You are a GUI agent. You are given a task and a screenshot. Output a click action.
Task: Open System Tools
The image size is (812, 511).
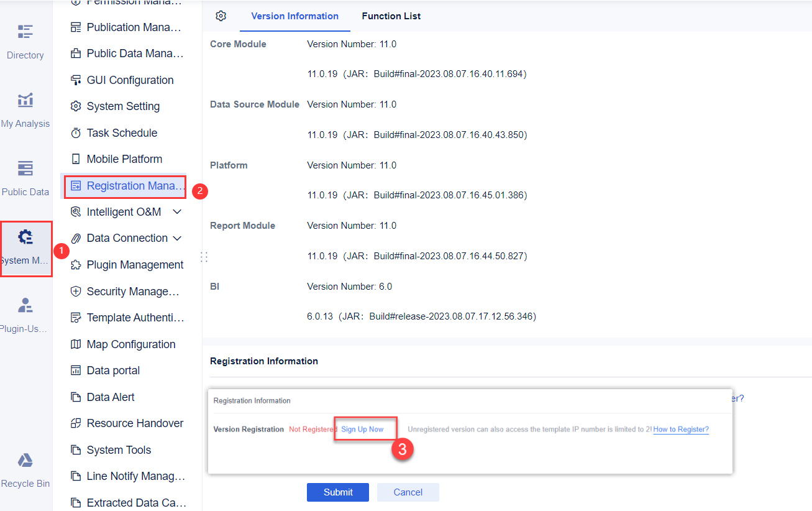[x=120, y=449]
